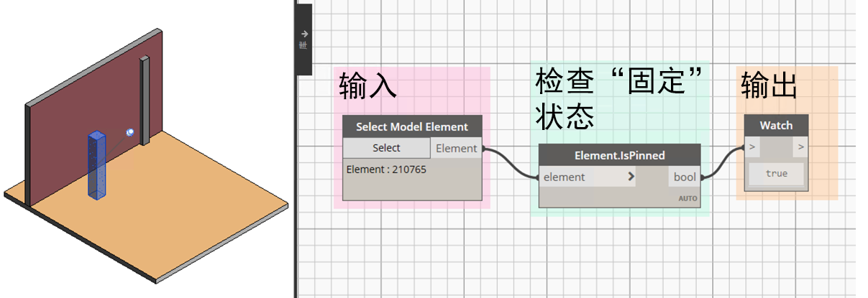This screenshot has width=868, height=298.
Task: Click the bool output port
Action: 684,177
